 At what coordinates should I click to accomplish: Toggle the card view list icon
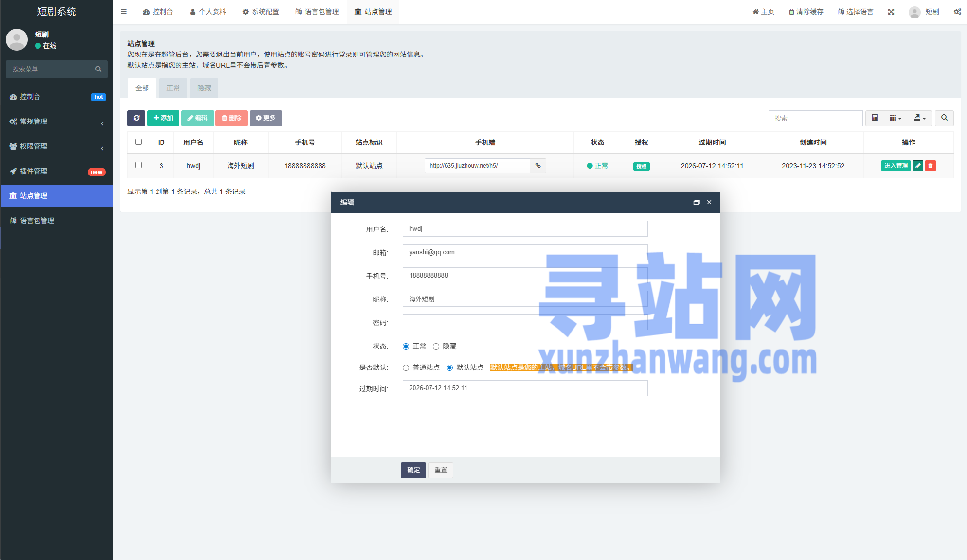click(x=875, y=118)
